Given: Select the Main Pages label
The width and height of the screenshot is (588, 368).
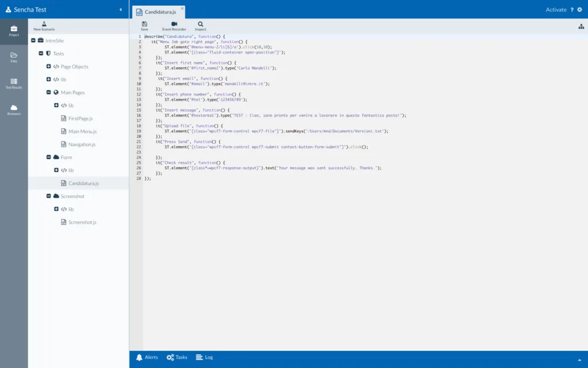Looking at the screenshot, I should tap(73, 93).
